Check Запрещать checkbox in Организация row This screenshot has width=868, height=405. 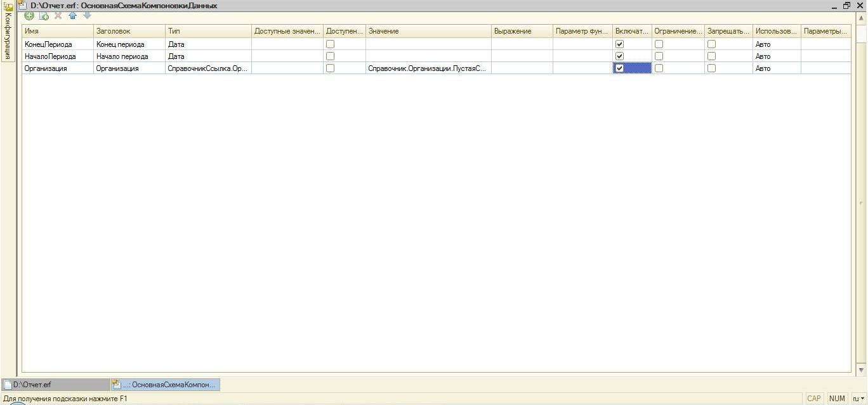(711, 68)
